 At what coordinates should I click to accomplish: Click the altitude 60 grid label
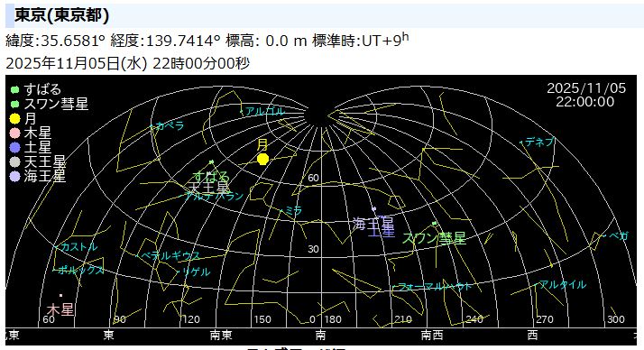[x=313, y=178]
